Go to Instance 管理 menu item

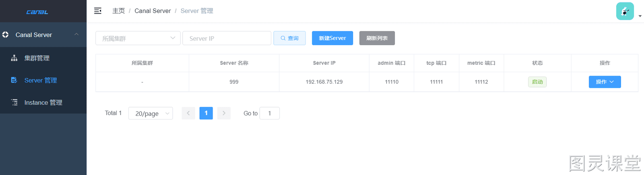[x=43, y=102]
